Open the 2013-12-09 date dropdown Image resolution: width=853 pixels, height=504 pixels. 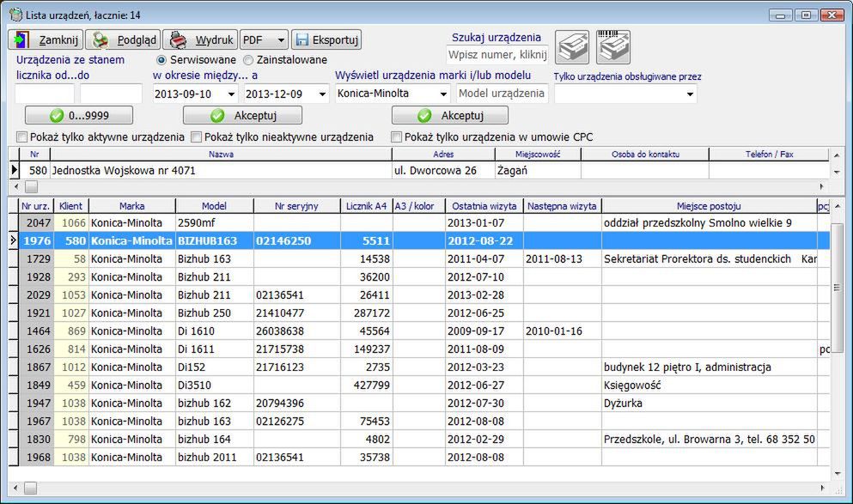pyautogui.click(x=322, y=94)
